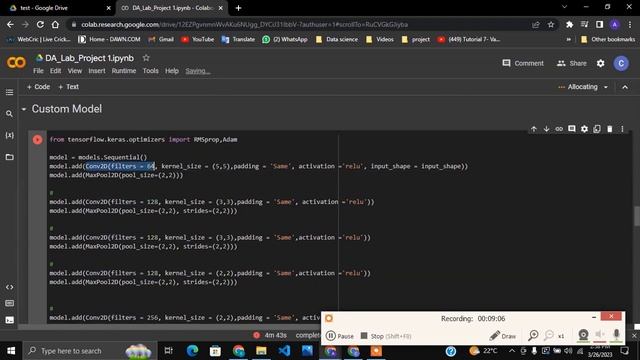Viewport: 640px width, 360px height.
Task: Bookmark this page star icon
Action: (551, 24)
